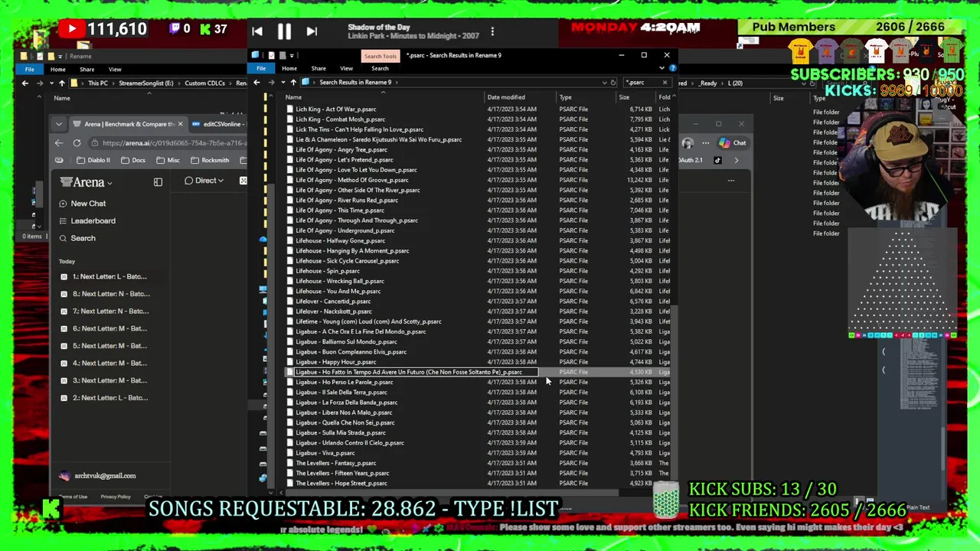This screenshot has height=551, width=980.
Task: Open the Direct mode dropdown in Arena
Action: [204, 181]
